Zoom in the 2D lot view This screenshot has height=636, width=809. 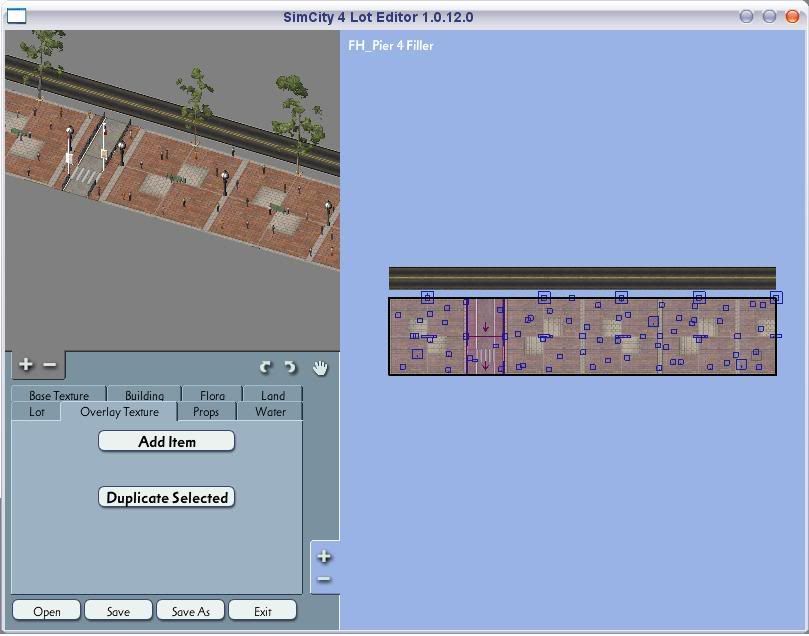pyautogui.click(x=324, y=556)
